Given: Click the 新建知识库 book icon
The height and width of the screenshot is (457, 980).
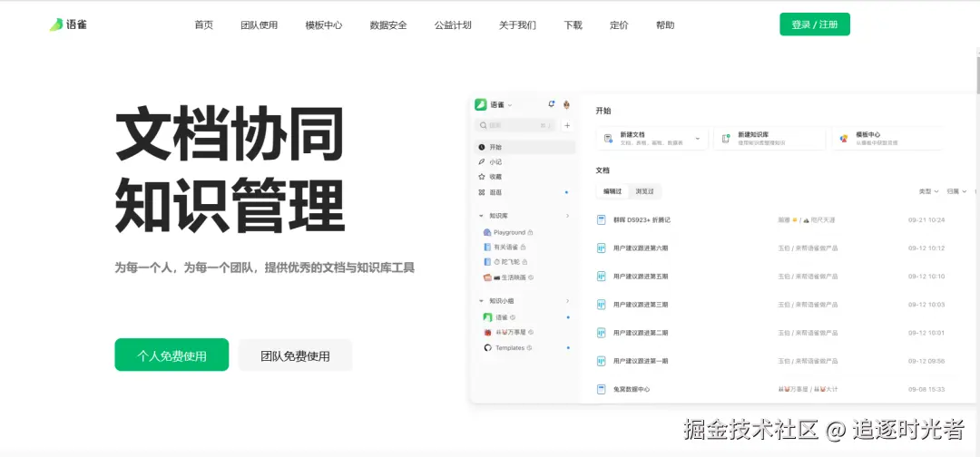Looking at the screenshot, I should pyautogui.click(x=726, y=139).
